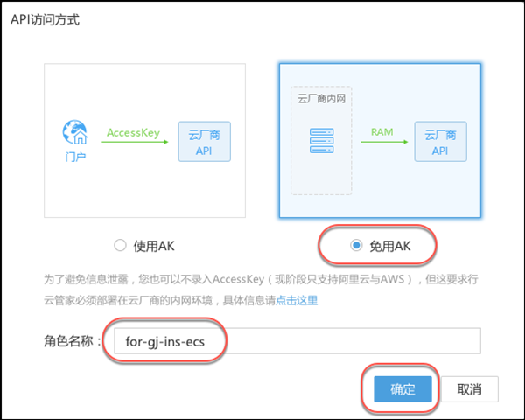This screenshot has height=420, width=525.
Task: Choose the RAM access diagram card
Action: coord(380,141)
